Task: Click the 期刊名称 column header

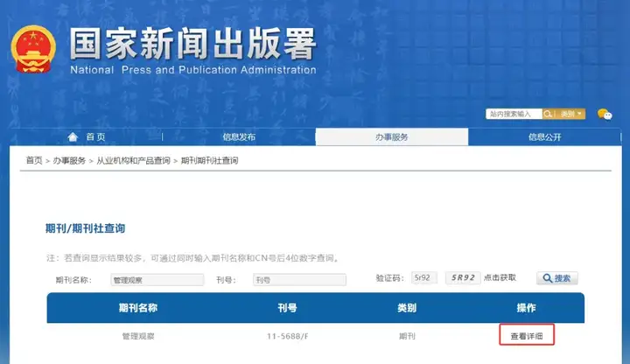Action: pyautogui.click(x=138, y=308)
